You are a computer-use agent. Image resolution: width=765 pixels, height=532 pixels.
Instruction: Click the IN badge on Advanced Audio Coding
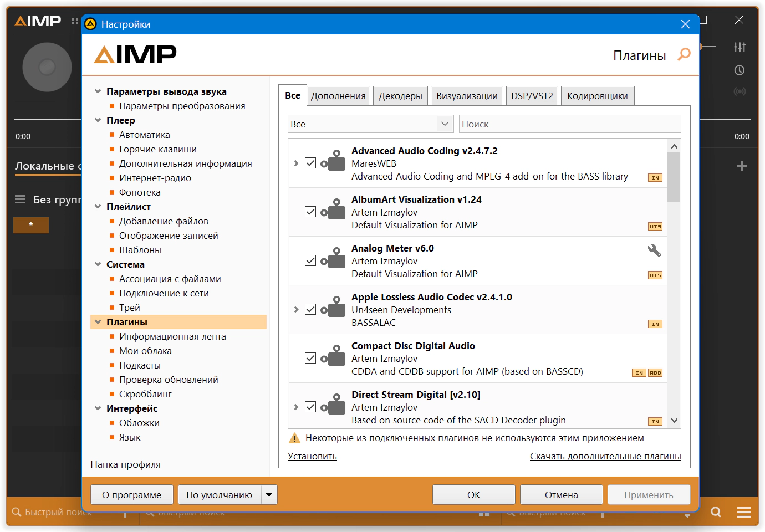[655, 178]
